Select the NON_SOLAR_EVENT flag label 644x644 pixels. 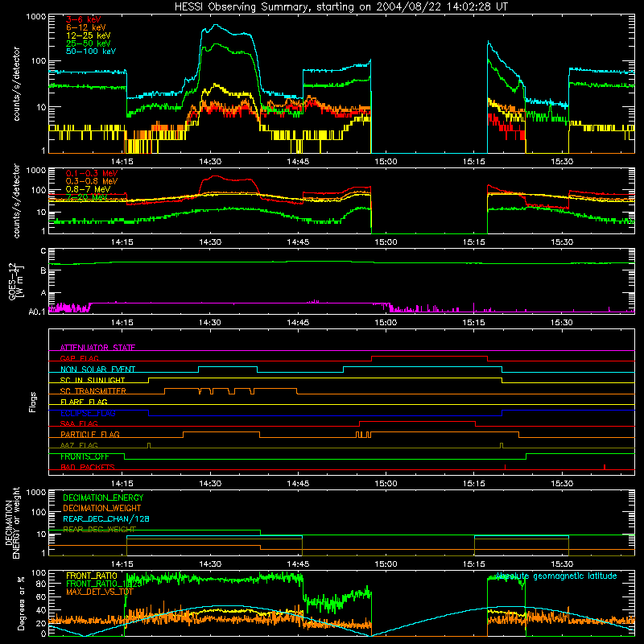point(97,369)
